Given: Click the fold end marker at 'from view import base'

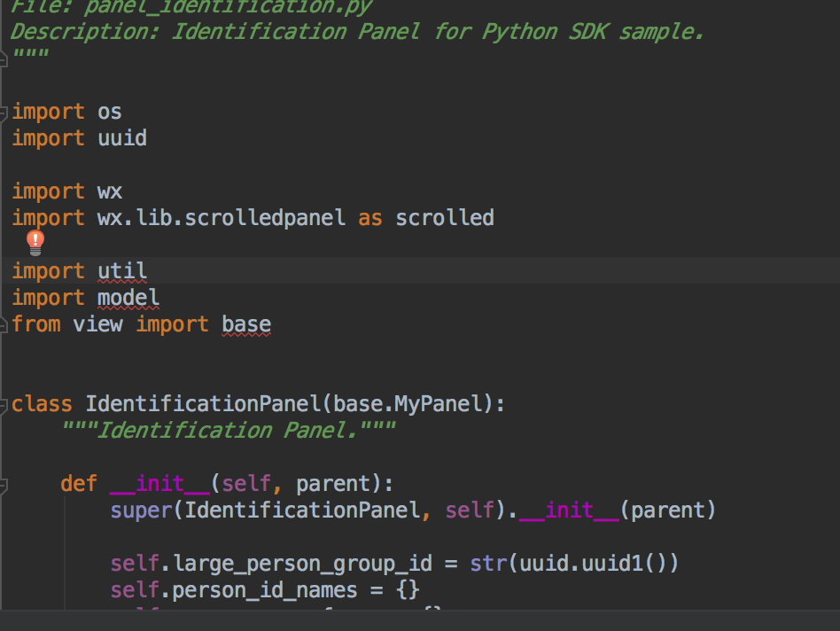Looking at the screenshot, I should tap(3, 325).
